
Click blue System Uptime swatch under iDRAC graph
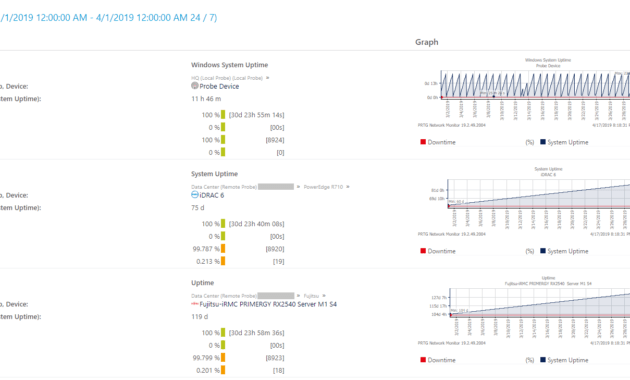(x=543, y=251)
